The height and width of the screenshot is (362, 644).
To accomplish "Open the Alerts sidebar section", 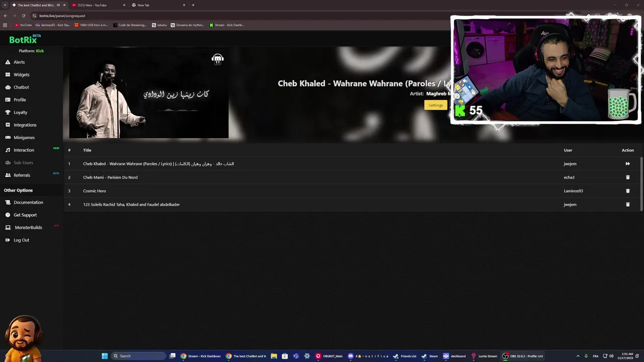I will (15, 62).
